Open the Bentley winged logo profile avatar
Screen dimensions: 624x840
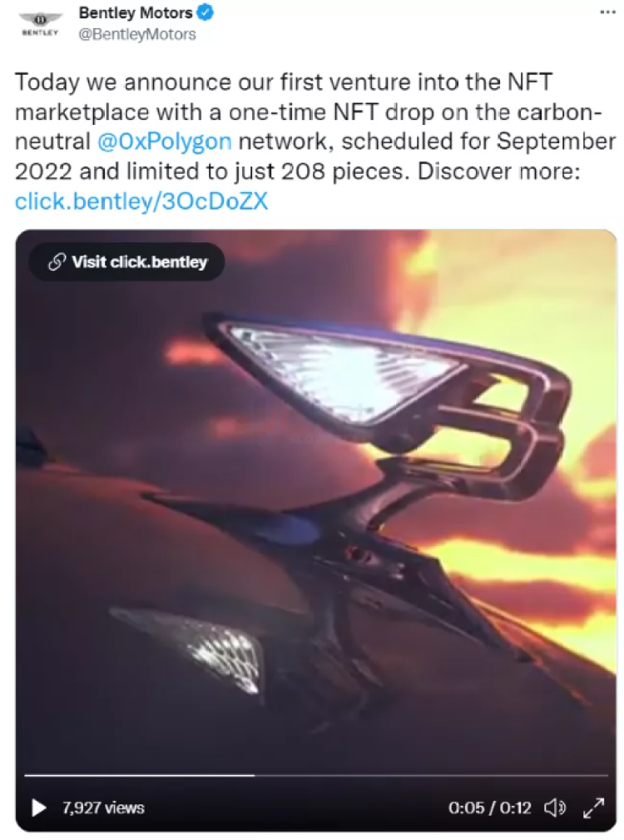click(x=41, y=23)
